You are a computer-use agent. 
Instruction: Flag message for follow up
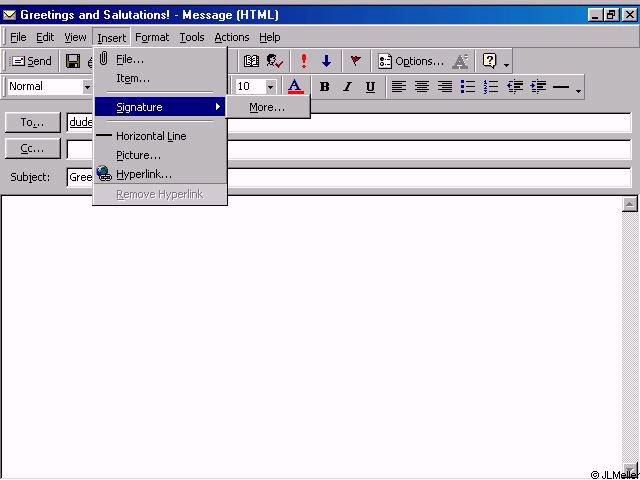pos(355,61)
